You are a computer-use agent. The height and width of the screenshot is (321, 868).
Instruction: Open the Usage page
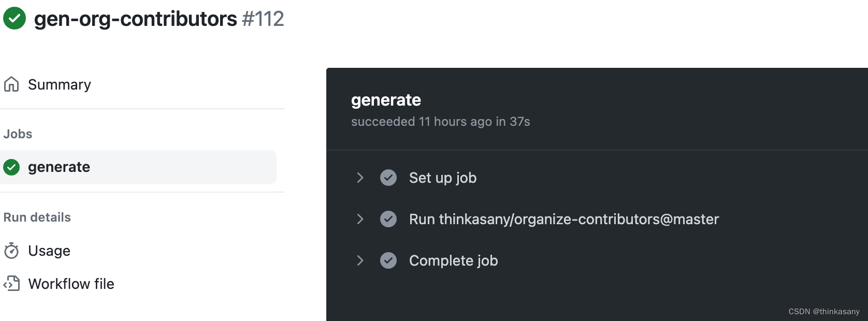coord(49,251)
